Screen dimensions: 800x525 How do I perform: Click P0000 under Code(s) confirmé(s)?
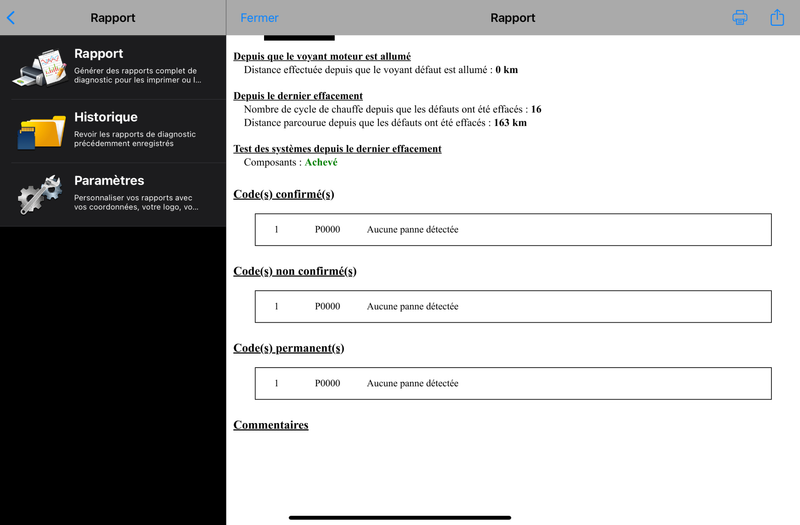[x=328, y=230]
